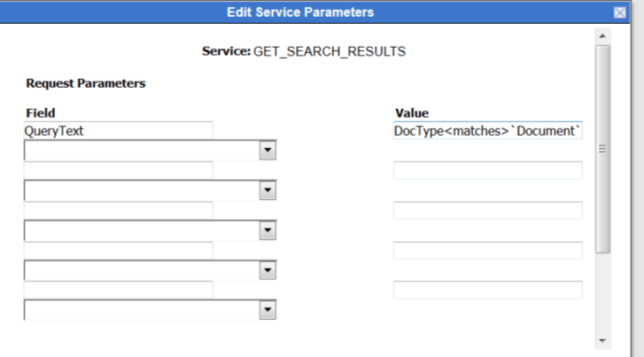Image resolution: width=644 pixels, height=357 pixels.
Task: Select the third Value text box
Action: [x=487, y=210]
